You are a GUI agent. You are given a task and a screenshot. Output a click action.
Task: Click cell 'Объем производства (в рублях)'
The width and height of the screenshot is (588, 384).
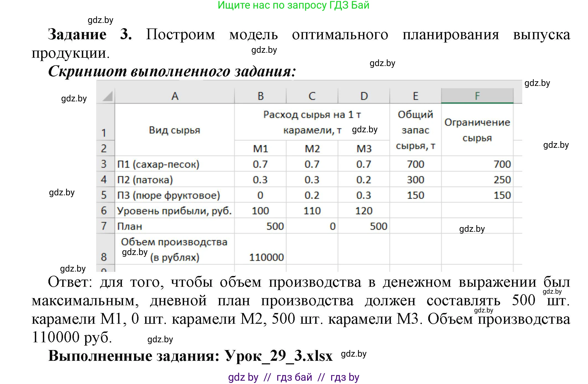175,249
